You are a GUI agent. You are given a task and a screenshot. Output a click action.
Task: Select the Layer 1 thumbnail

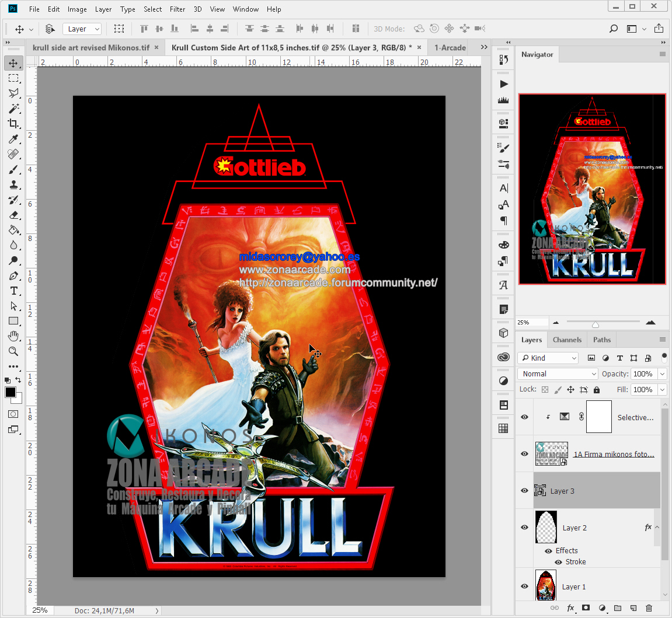[546, 586]
